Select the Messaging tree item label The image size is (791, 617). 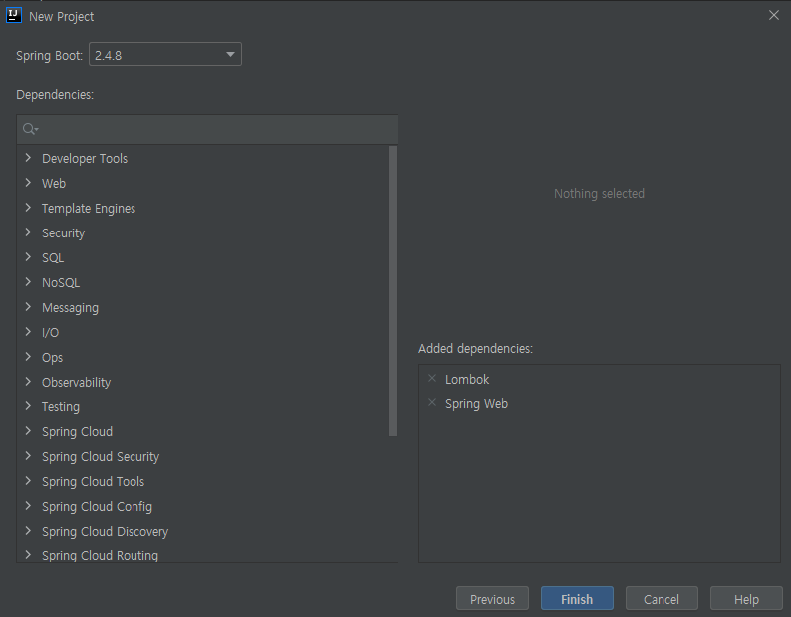point(70,308)
